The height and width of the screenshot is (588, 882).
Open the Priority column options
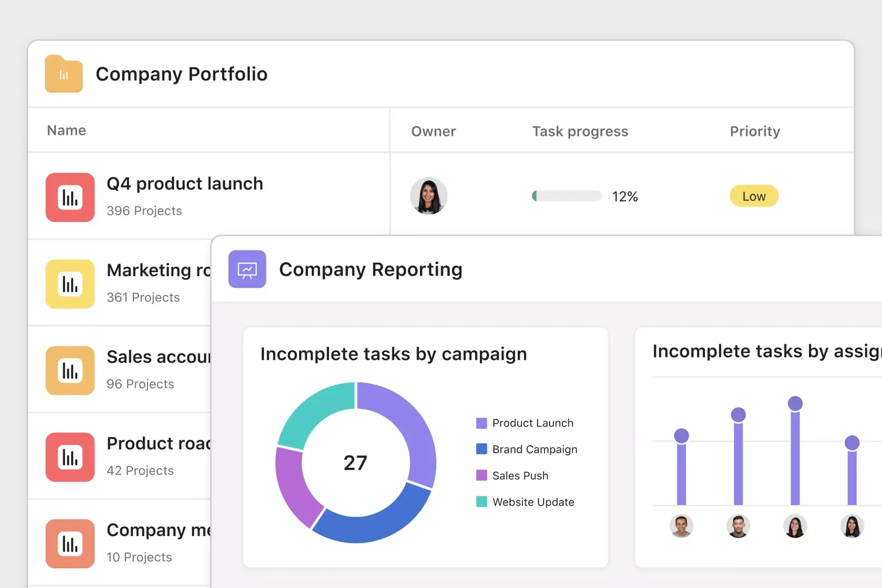coord(754,131)
